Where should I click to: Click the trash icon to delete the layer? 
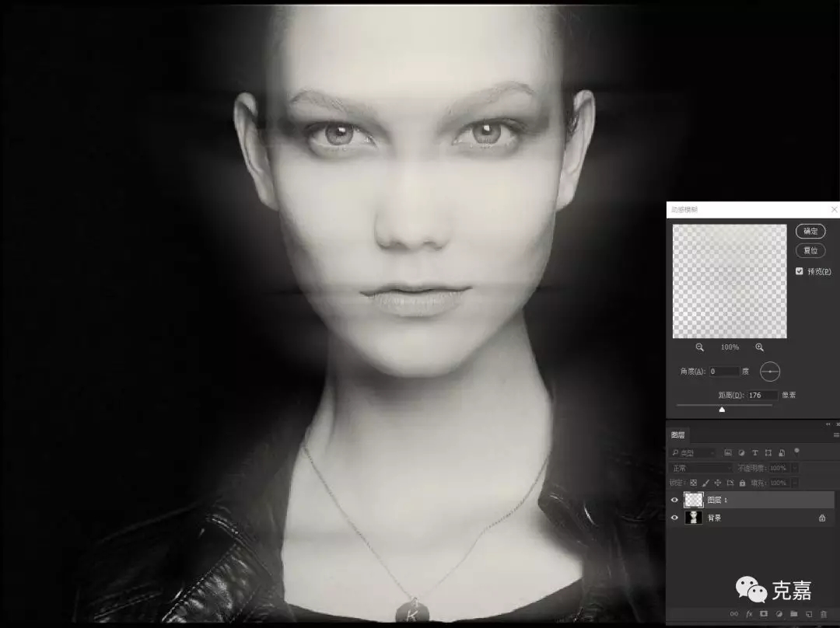(x=824, y=613)
